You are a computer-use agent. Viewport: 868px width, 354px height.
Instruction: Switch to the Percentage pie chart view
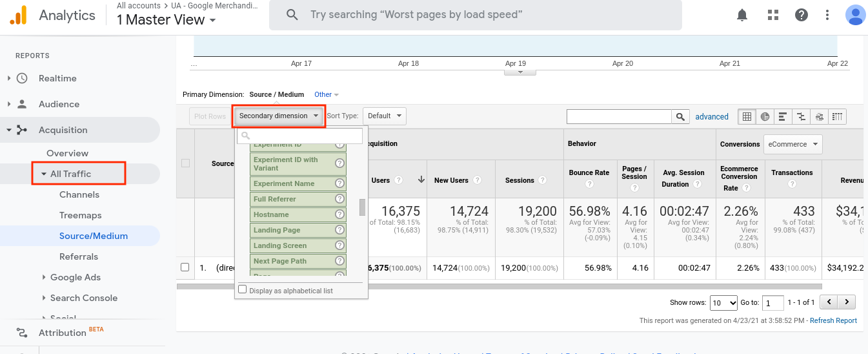(x=765, y=116)
